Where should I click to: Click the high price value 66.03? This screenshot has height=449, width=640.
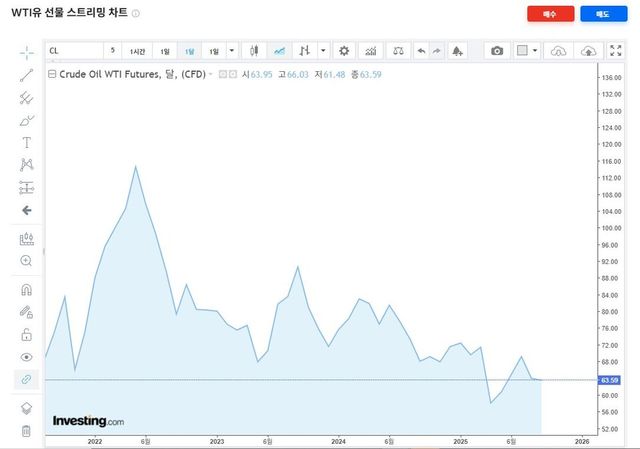[298, 75]
